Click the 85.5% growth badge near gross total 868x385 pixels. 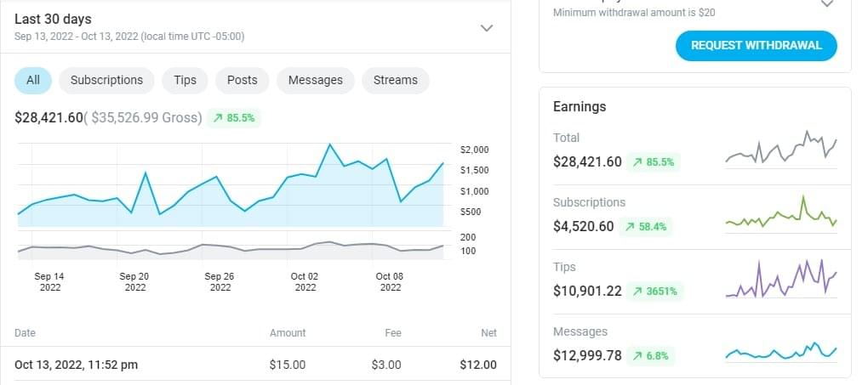[234, 118]
